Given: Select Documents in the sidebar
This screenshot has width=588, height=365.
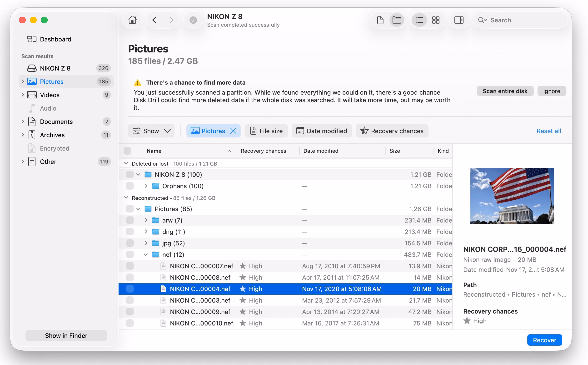Looking at the screenshot, I should (x=66, y=122).
